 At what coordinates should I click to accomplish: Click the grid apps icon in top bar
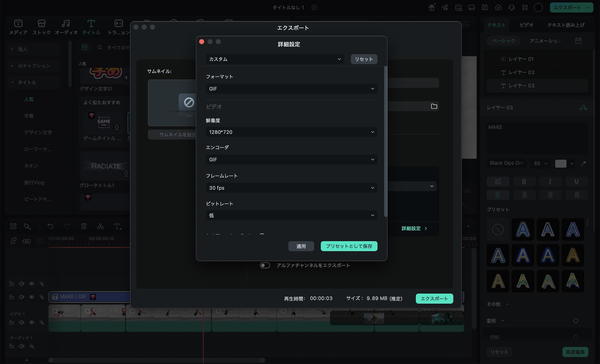click(x=525, y=7)
